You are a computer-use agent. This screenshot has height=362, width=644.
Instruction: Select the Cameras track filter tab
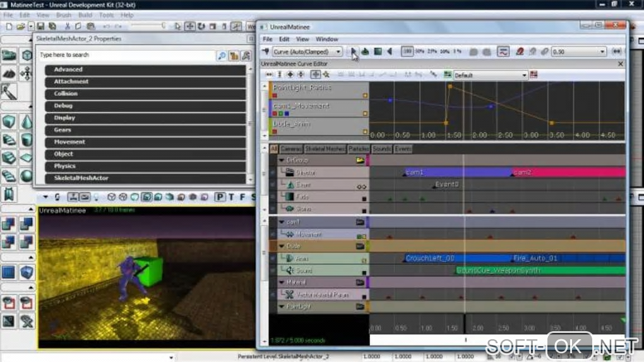[291, 149]
